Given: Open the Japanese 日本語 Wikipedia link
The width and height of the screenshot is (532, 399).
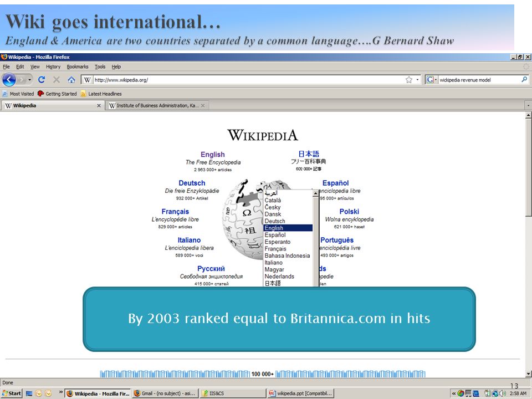Looking at the screenshot, I should 309,154.
